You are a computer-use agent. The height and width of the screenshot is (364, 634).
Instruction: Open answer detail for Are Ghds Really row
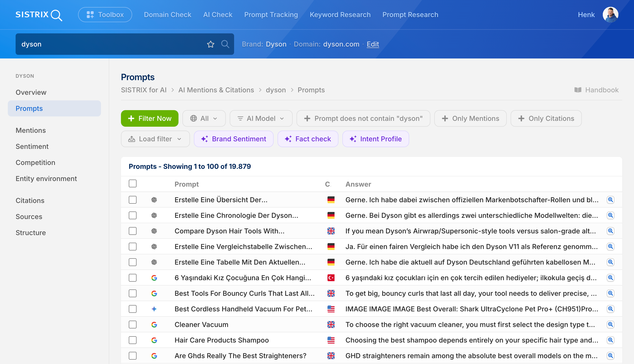pos(611,356)
